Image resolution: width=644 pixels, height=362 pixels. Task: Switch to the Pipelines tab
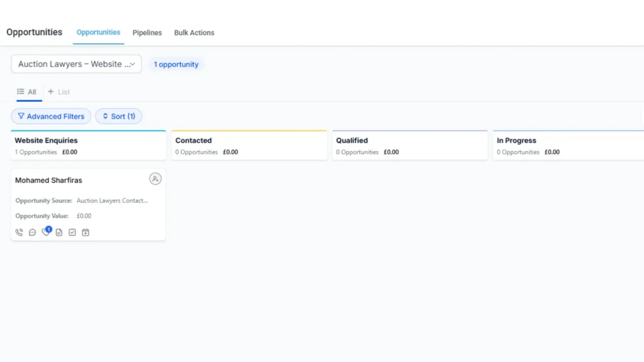click(147, 32)
